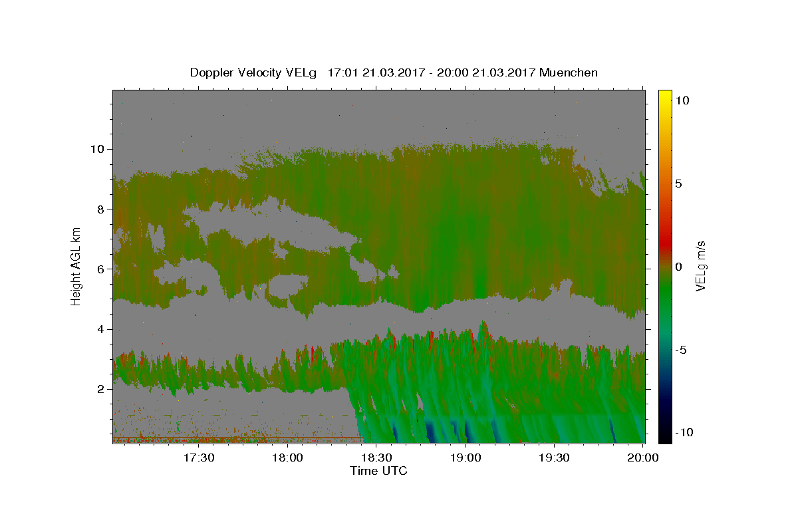This screenshot has height=532, width=798.
Task: Click the 'Time UTC' axis label
Action: pyautogui.click(x=378, y=471)
